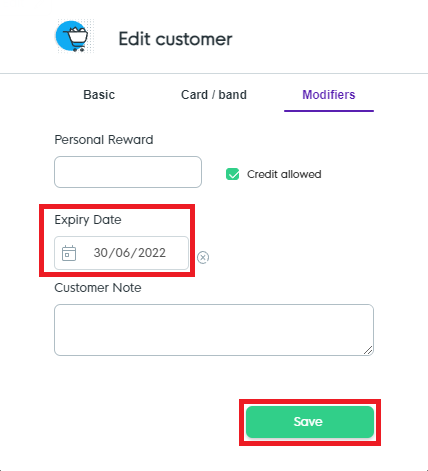Click inside the Customer Note text area
The image size is (428, 471).
(214, 330)
